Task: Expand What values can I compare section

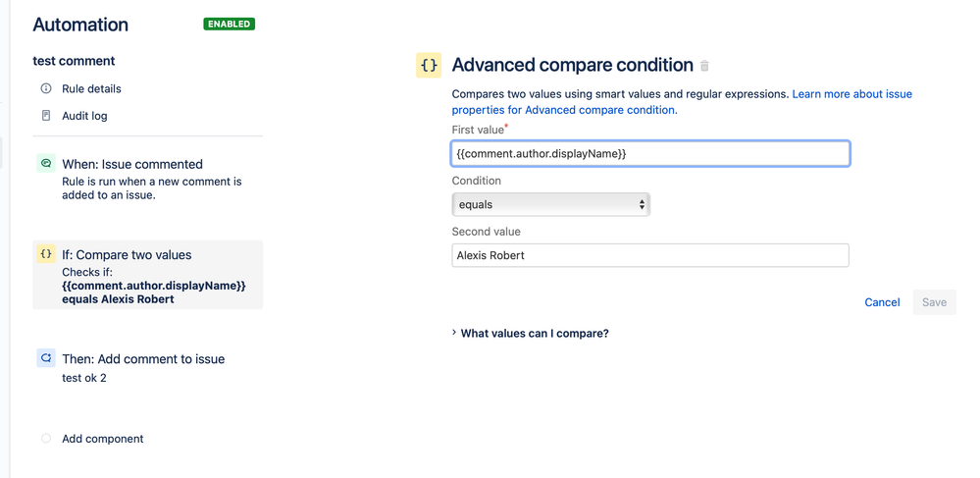Action: click(x=530, y=334)
